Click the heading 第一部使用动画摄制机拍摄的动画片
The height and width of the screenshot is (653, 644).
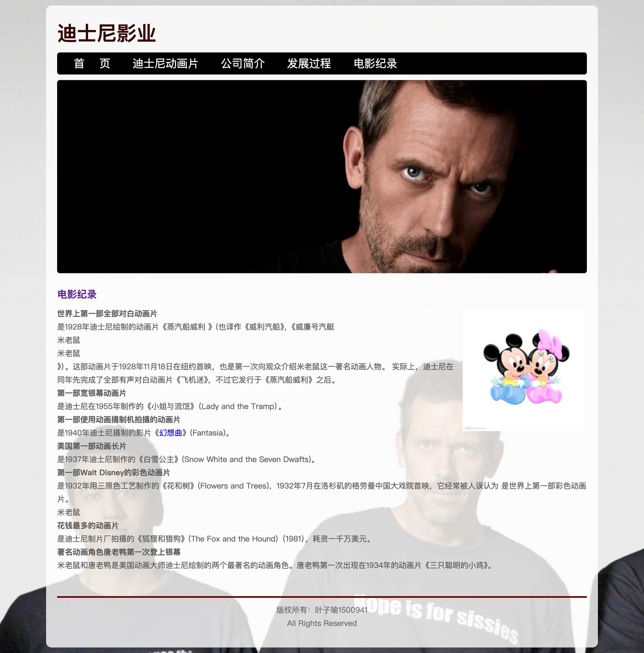coord(119,420)
